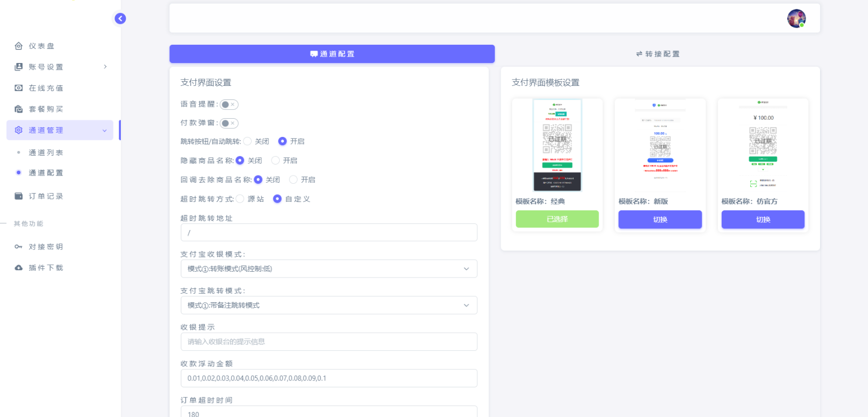Click the 收银提示 input field
Viewport: 868px width, 417px height.
329,342
